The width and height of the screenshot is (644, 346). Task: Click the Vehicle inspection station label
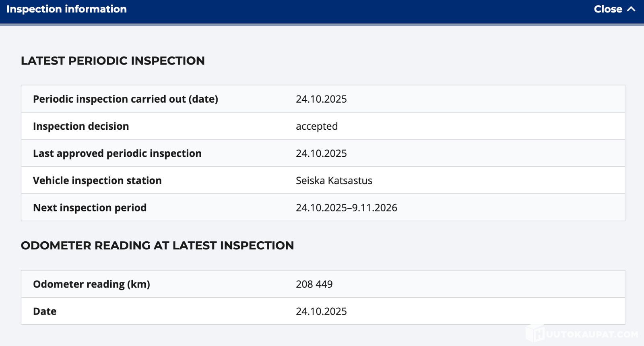[97, 180]
